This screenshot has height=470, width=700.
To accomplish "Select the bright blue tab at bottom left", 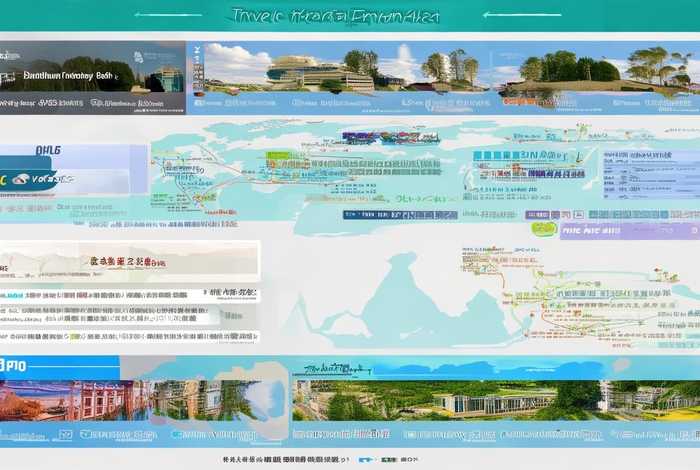I will tap(59, 367).
